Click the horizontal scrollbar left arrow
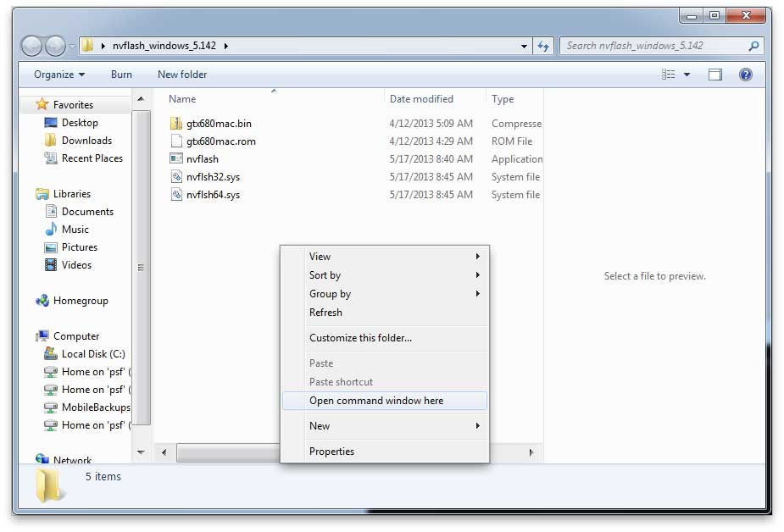 164,452
